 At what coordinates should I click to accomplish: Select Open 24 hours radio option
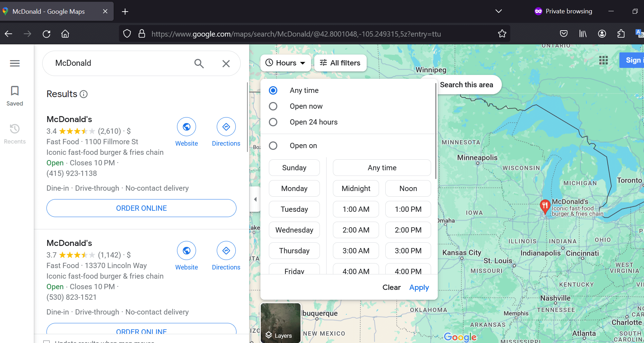pyautogui.click(x=273, y=122)
